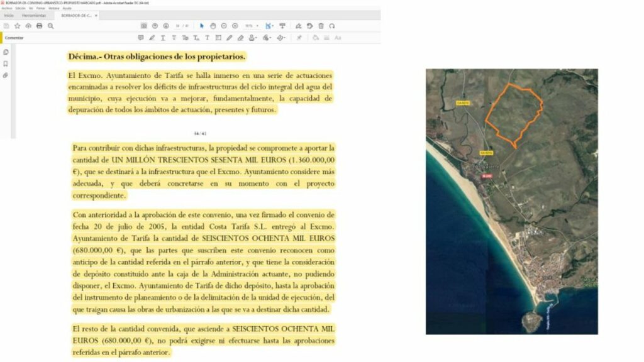Select the Hand tool in the toolbar
Viewport: 644px width, 362px height.
pyautogui.click(x=213, y=26)
